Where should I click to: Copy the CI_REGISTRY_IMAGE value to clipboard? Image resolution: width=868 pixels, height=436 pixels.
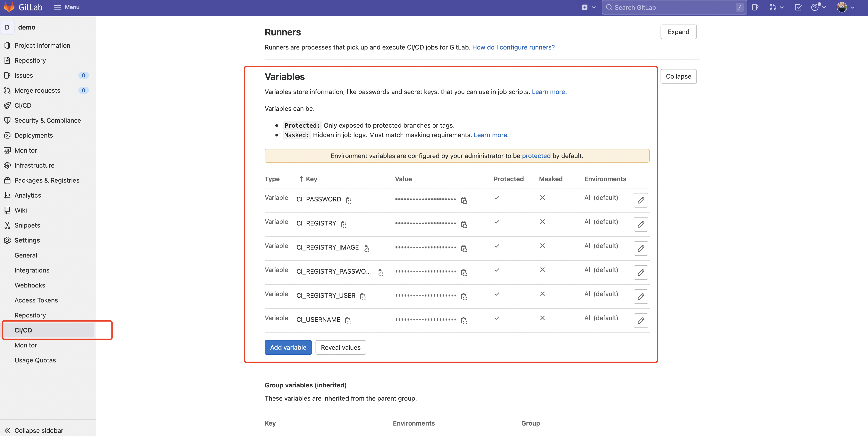pyautogui.click(x=464, y=248)
